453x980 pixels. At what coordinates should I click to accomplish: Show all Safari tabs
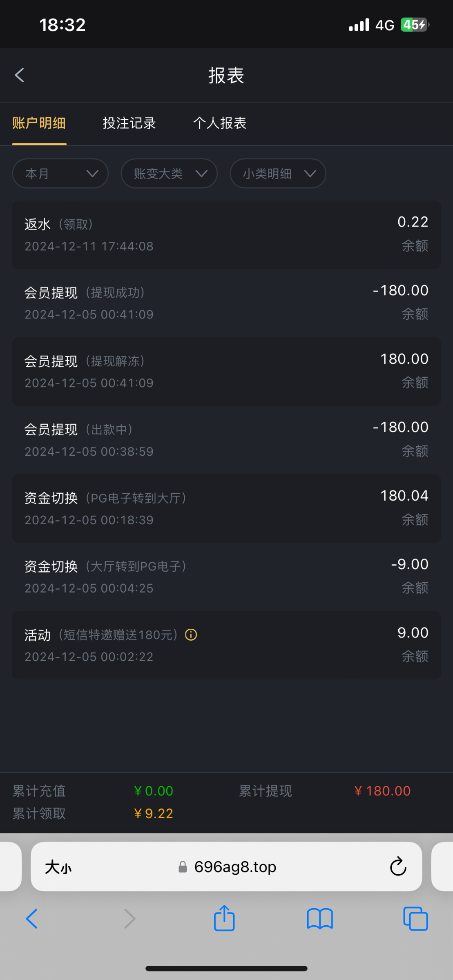415,919
